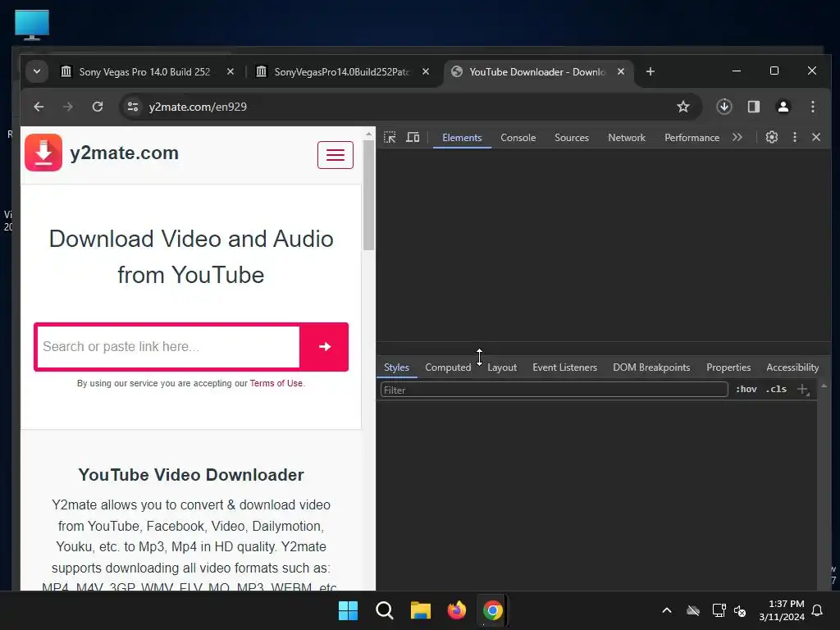Open Chrome downloads icon
This screenshot has height=630, width=840.
click(724, 107)
